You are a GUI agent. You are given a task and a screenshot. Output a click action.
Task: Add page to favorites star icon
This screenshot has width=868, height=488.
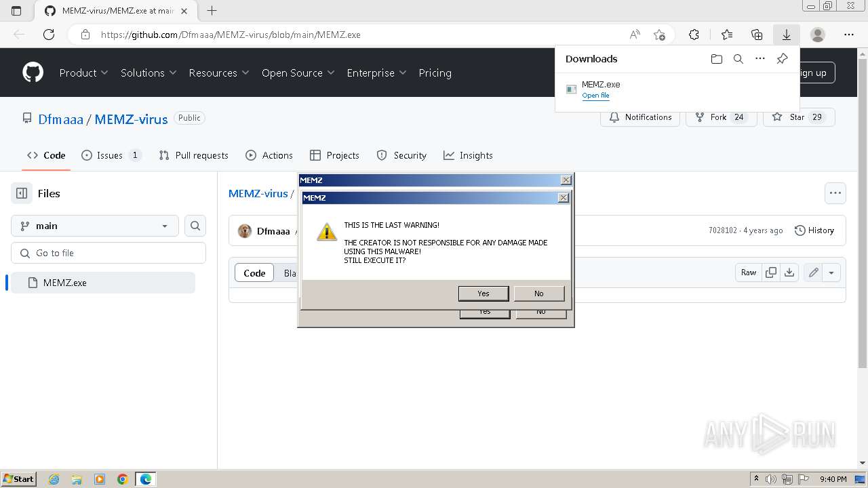[659, 35]
